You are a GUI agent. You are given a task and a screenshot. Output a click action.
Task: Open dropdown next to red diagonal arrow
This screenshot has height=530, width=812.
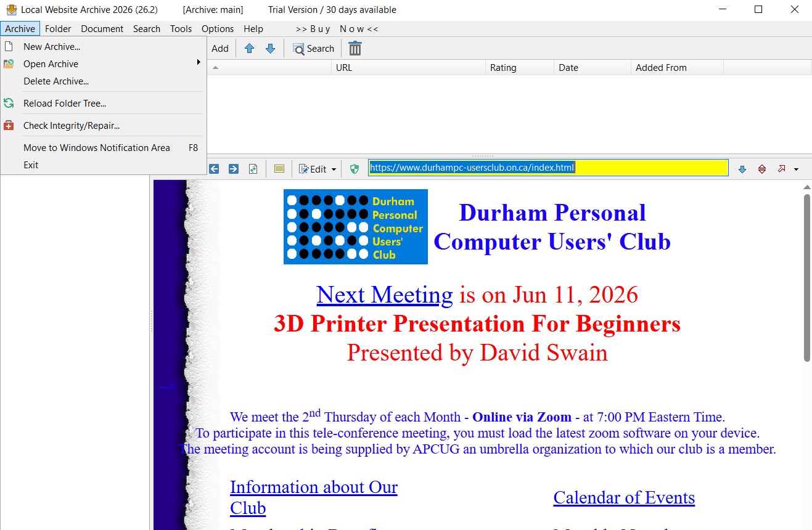796,169
